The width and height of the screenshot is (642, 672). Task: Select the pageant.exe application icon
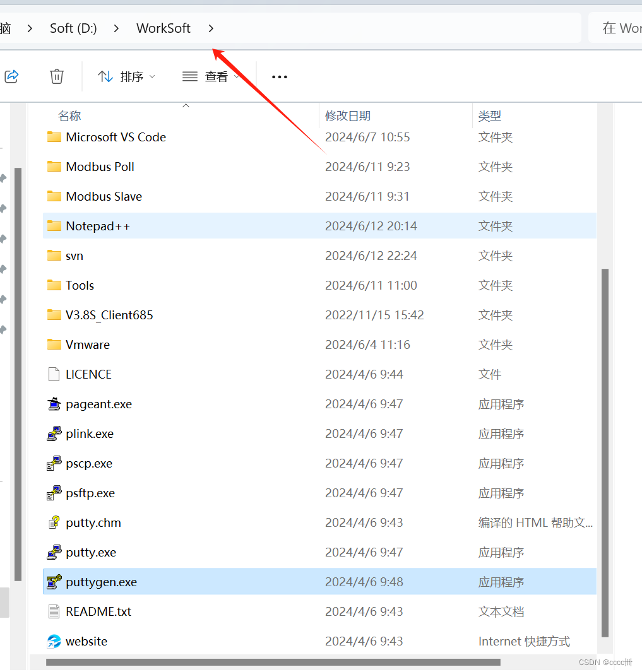click(x=54, y=404)
